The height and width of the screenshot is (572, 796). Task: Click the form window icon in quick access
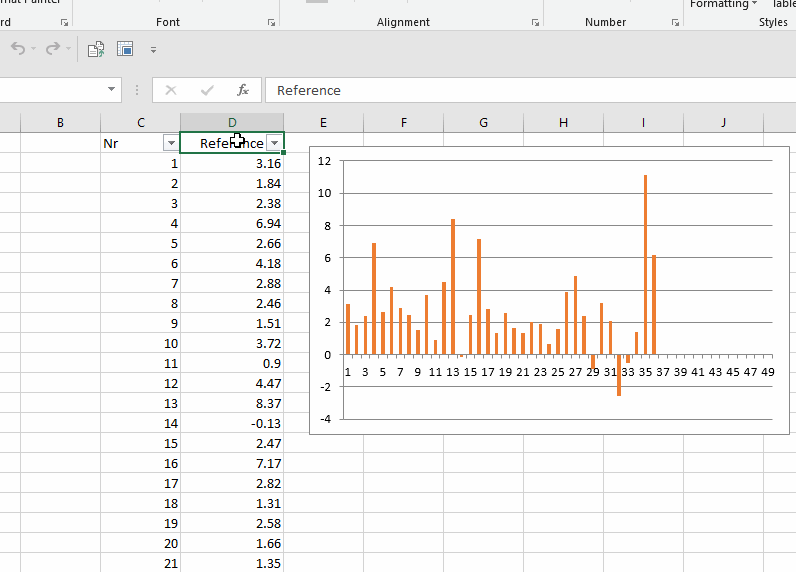coord(125,49)
